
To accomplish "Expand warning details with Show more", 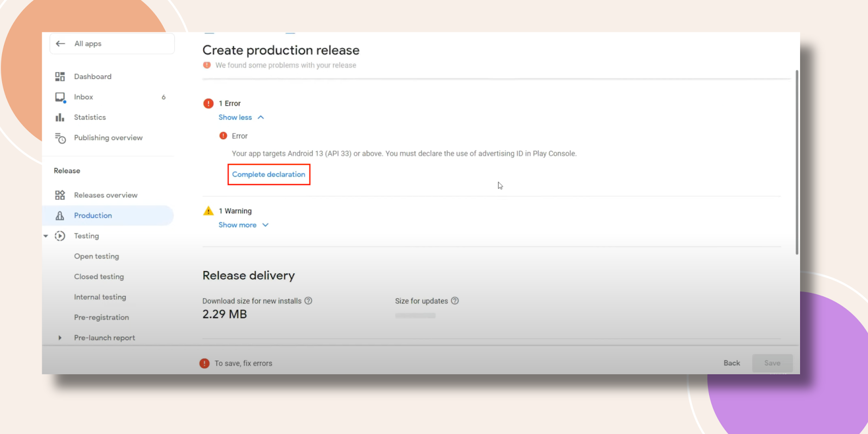I will [244, 225].
